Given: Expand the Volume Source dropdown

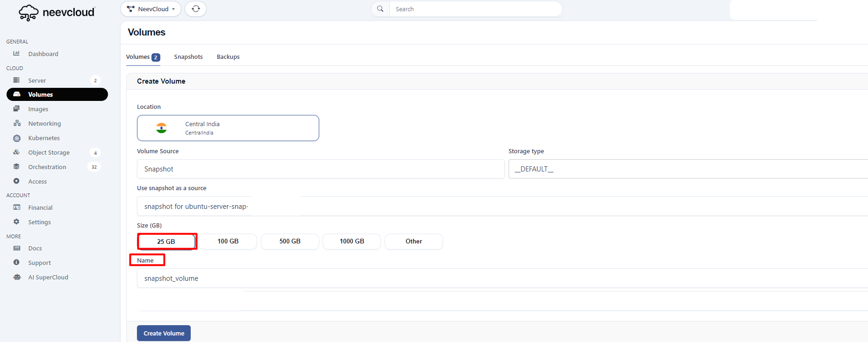Looking at the screenshot, I should point(320,169).
